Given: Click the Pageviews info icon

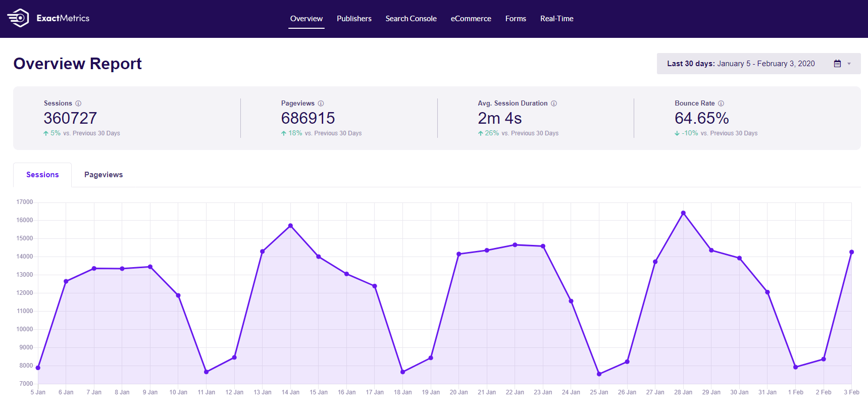Looking at the screenshot, I should 321,104.
